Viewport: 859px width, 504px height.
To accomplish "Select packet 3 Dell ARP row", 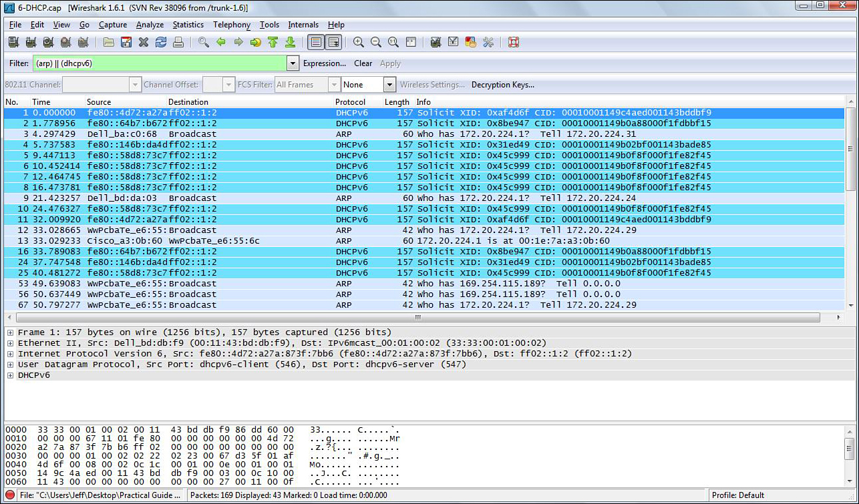I will (424, 134).
